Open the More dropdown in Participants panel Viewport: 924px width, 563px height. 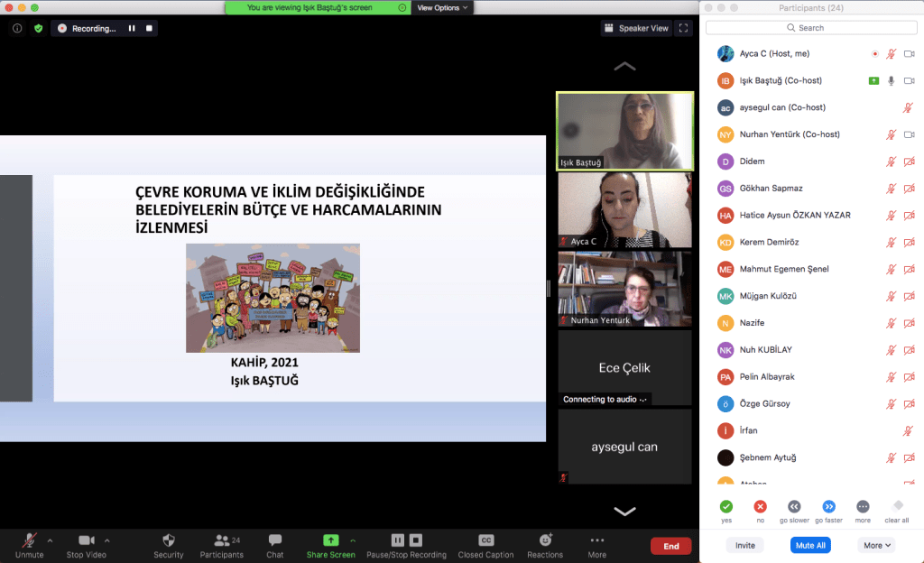877,545
